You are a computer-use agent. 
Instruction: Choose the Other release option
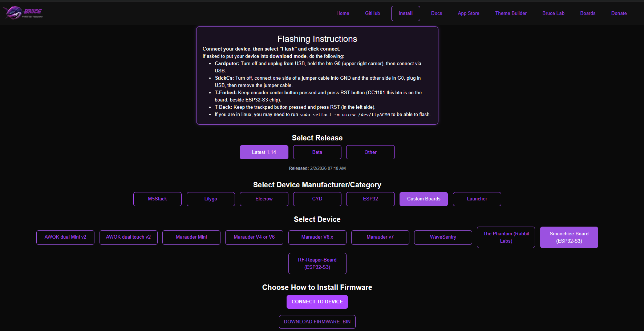point(370,152)
